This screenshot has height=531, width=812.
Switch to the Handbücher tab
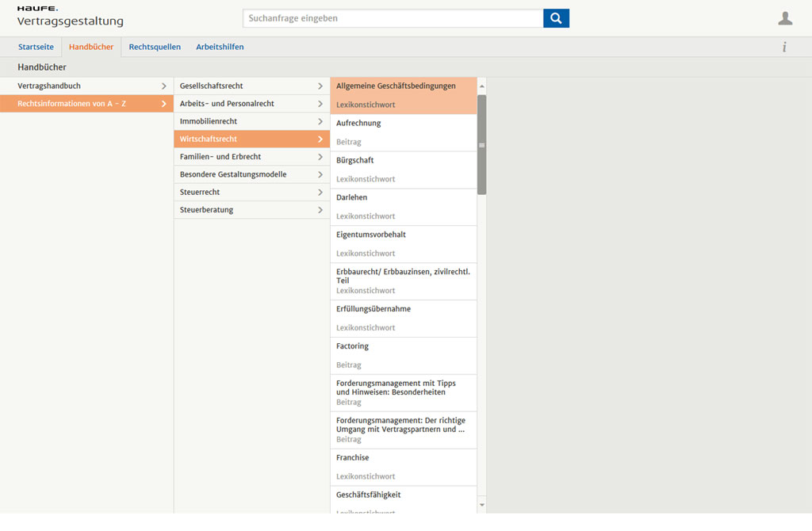tap(91, 47)
